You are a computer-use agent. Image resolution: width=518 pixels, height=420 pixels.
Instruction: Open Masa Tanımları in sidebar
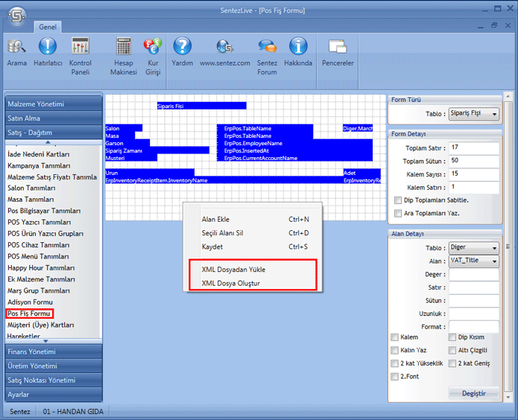31,200
